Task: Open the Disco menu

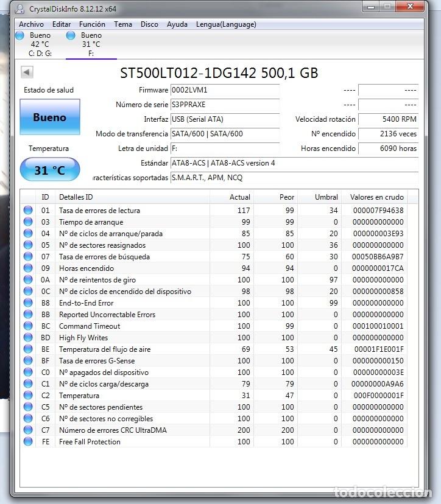Action: pyautogui.click(x=149, y=24)
